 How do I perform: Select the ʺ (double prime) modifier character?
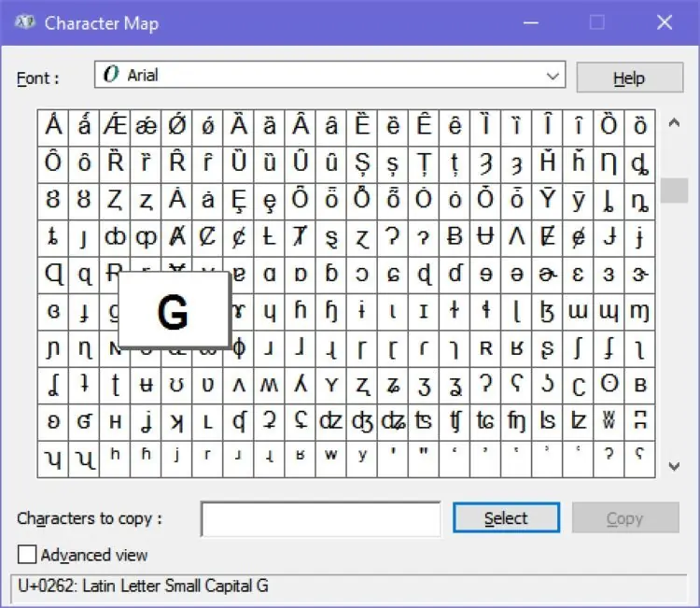click(424, 460)
